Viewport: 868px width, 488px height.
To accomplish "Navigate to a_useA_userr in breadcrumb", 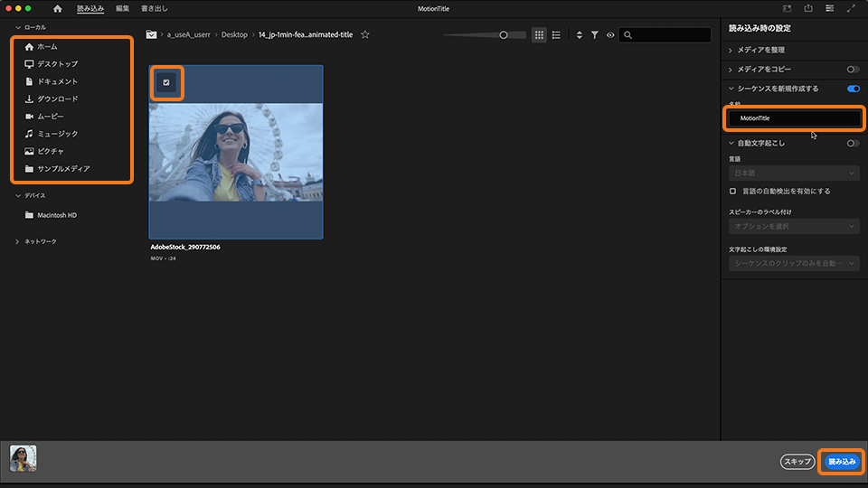I will click(x=188, y=34).
